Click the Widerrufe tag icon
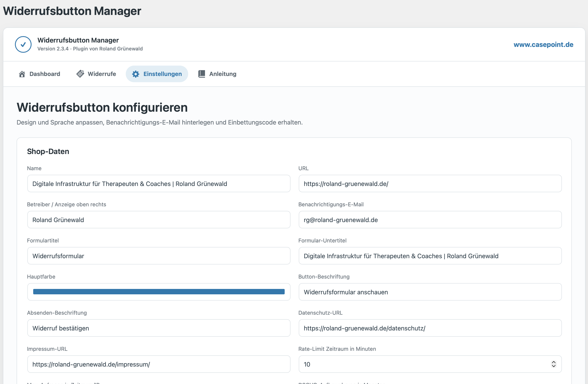Screen dimensions: 588x384 tap(80, 74)
